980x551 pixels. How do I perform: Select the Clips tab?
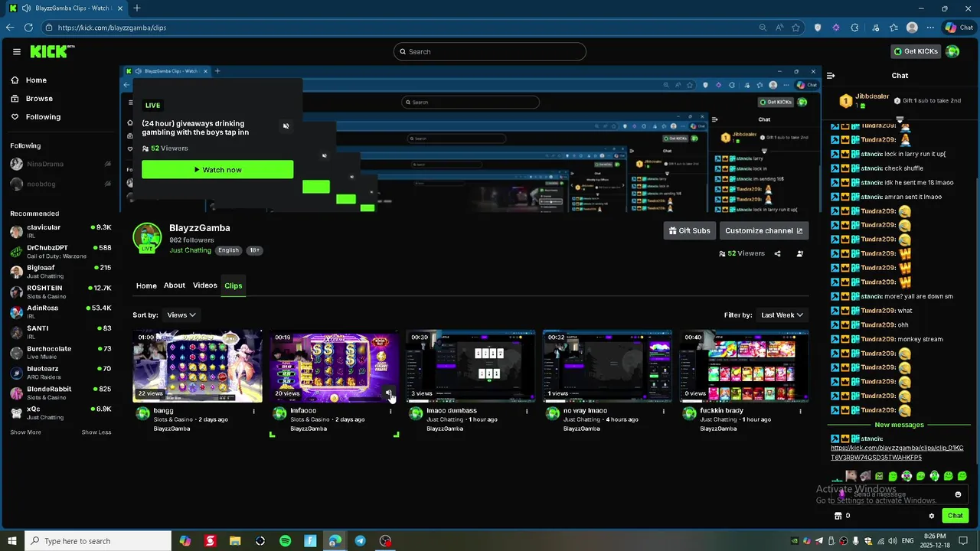234,285
